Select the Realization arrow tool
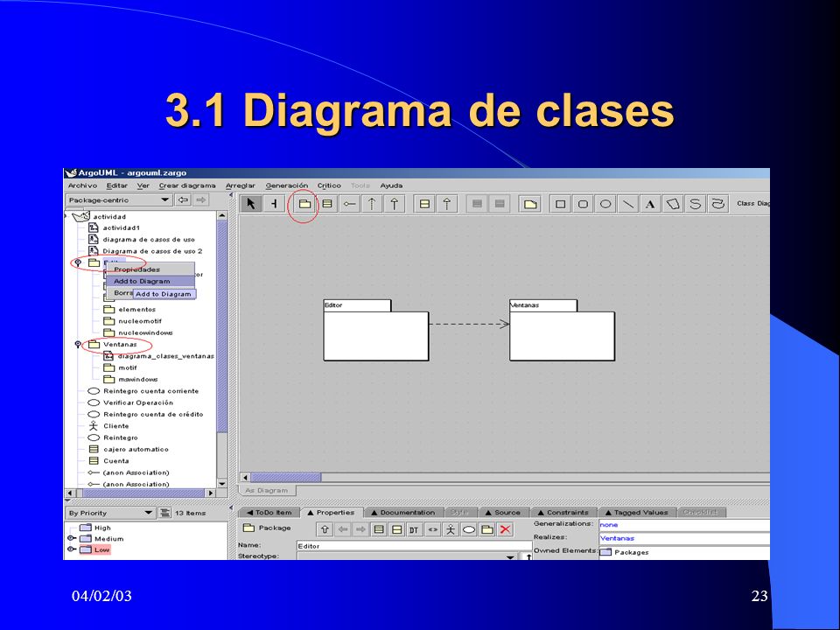Image resolution: width=840 pixels, height=630 pixels. coord(447,204)
